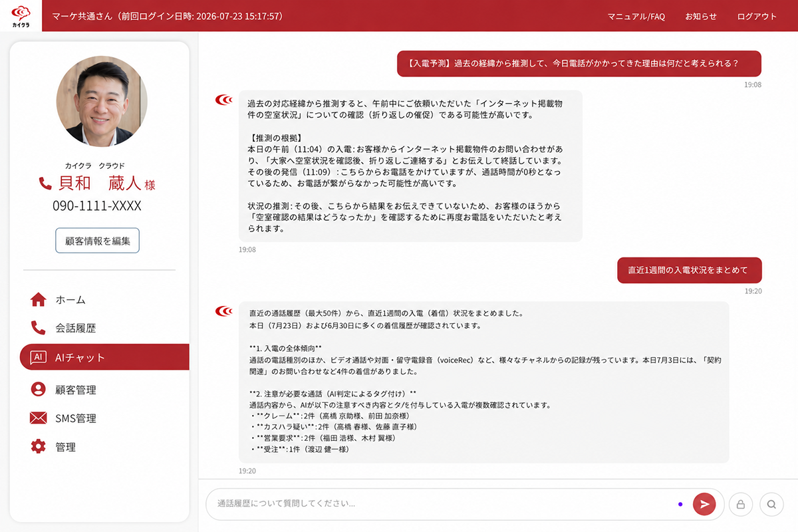Click the カイクラ logo in top-left corner
Viewport: 798px width, 532px height.
coord(21,16)
